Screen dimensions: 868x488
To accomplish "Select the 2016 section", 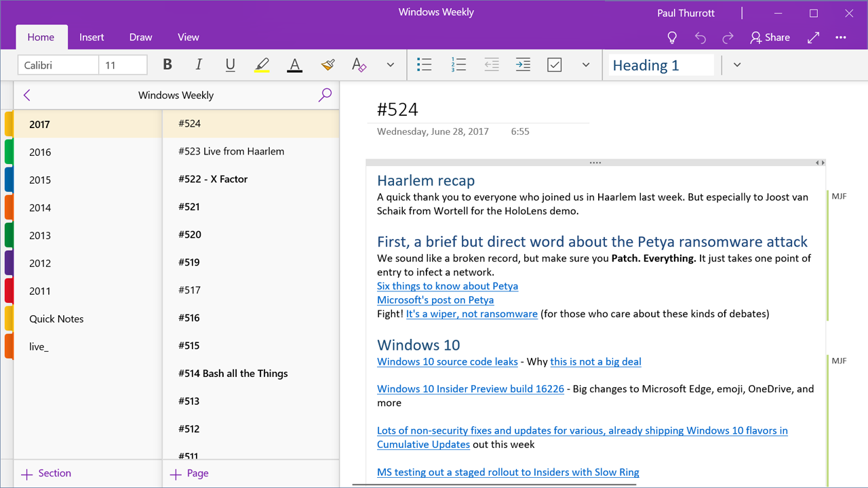I will point(40,152).
